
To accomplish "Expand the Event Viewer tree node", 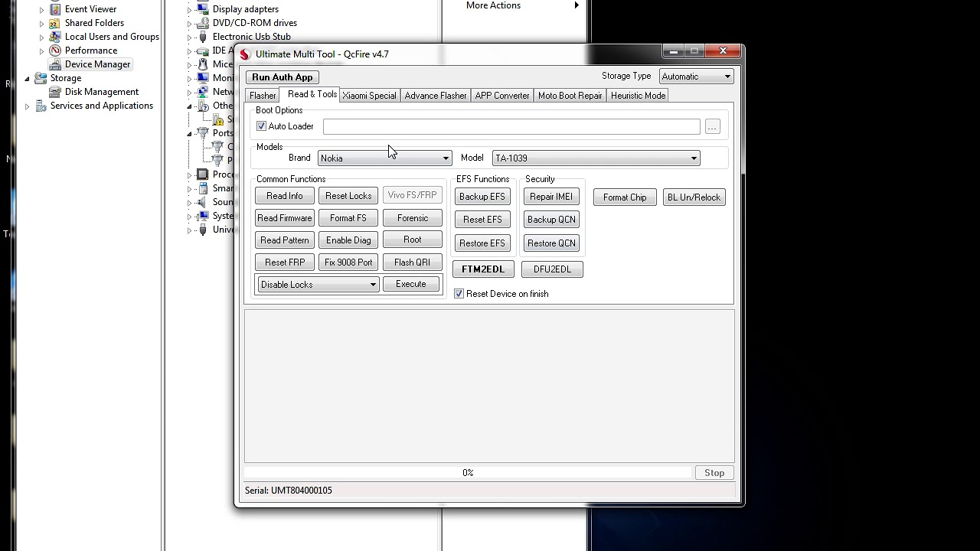I will (x=41, y=9).
